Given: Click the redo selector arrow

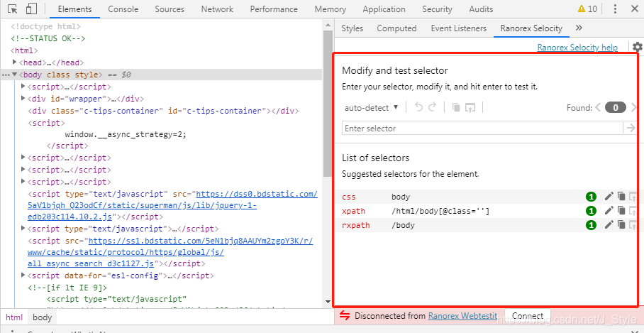Looking at the screenshot, I should pyautogui.click(x=432, y=107).
